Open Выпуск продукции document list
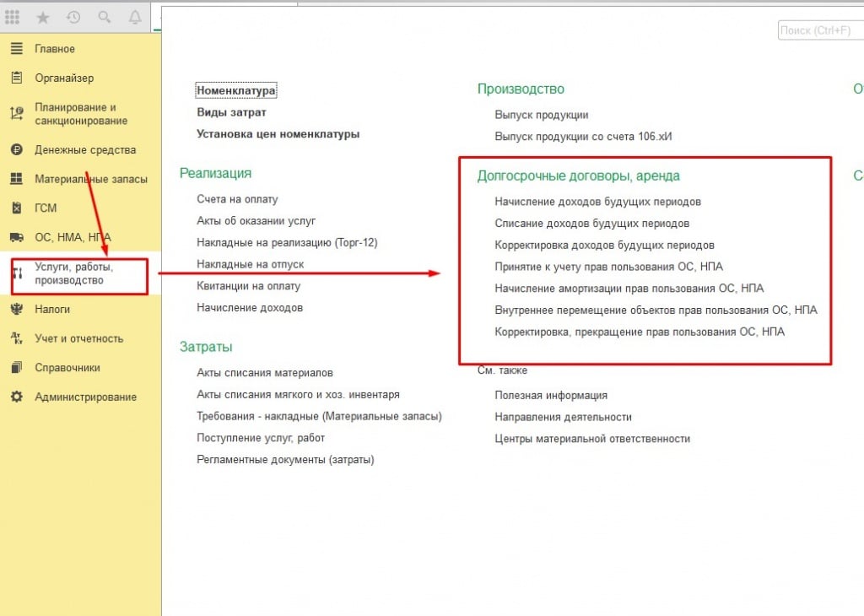 tap(541, 115)
